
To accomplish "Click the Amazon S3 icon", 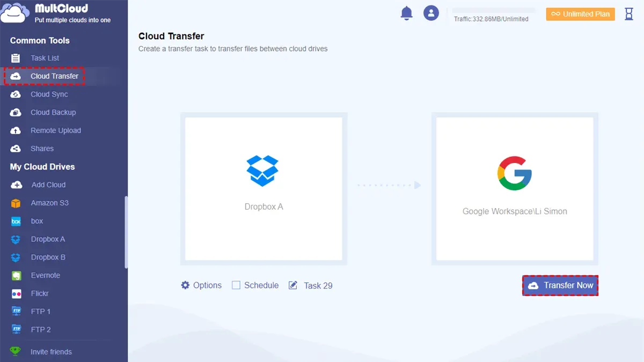I will 16,203.
